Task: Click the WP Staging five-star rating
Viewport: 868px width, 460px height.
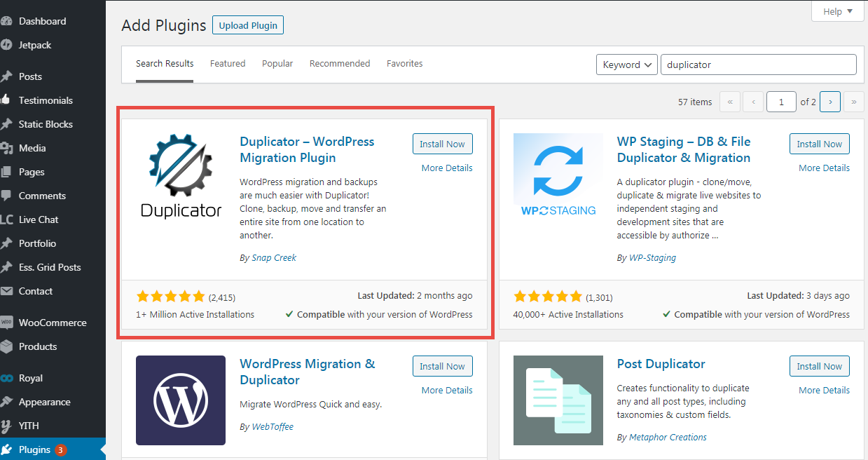Action: point(548,297)
